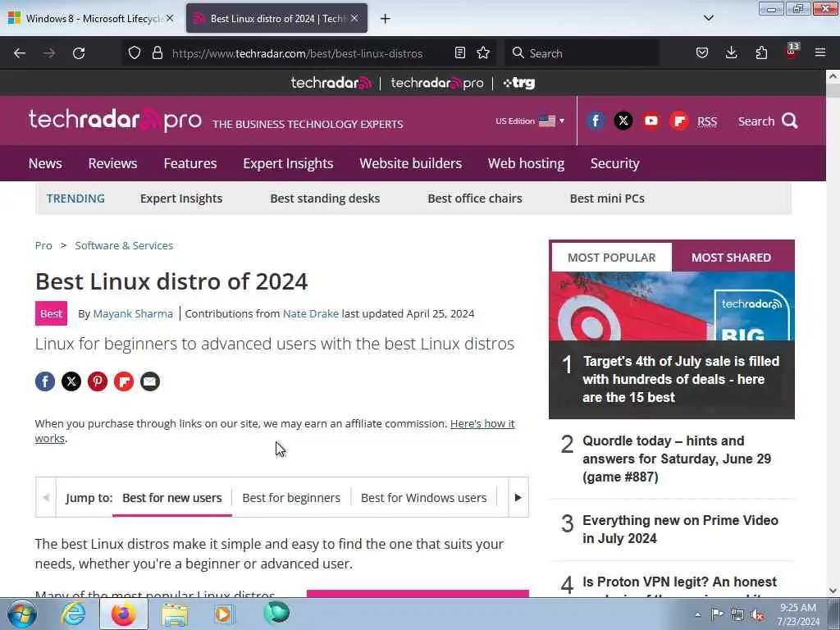Open the tracking protection shield icon
Viewport: 840px width, 630px height.
tap(135, 52)
